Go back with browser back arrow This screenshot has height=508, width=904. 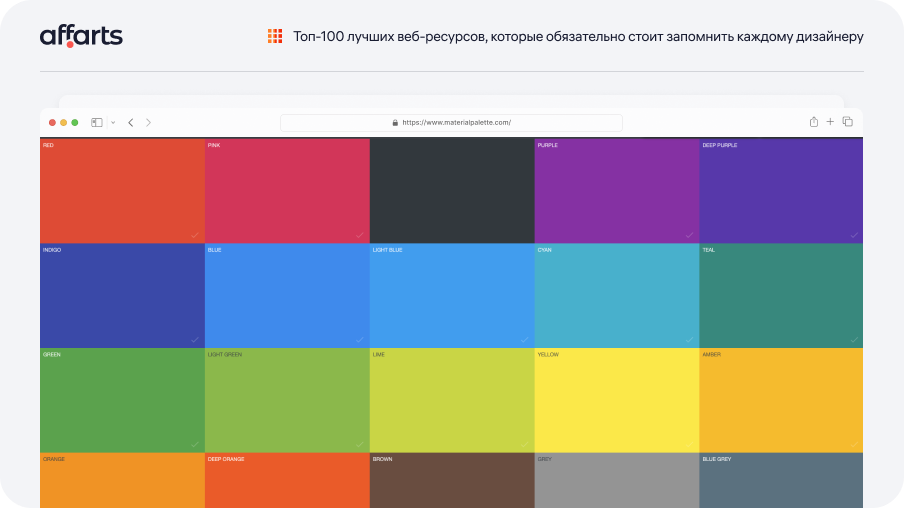131,122
